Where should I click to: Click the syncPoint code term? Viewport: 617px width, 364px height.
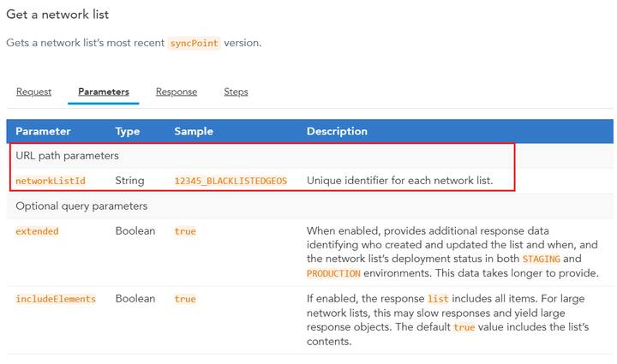point(194,43)
